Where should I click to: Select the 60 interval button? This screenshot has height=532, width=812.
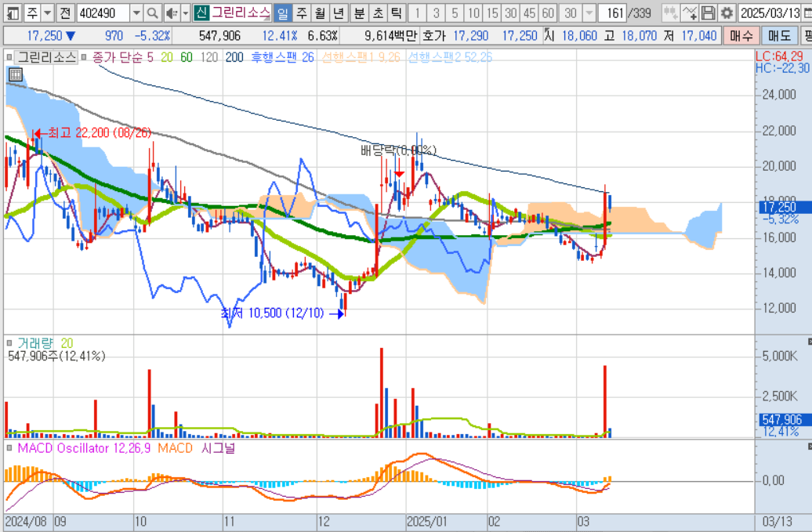click(x=548, y=13)
